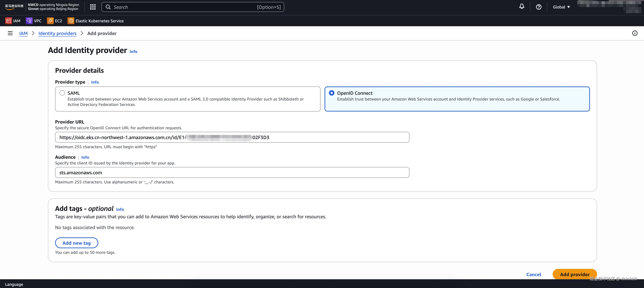Open the info panel circle icon
The image size is (644, 288).
pyautogui.click(x=635, y=33)
